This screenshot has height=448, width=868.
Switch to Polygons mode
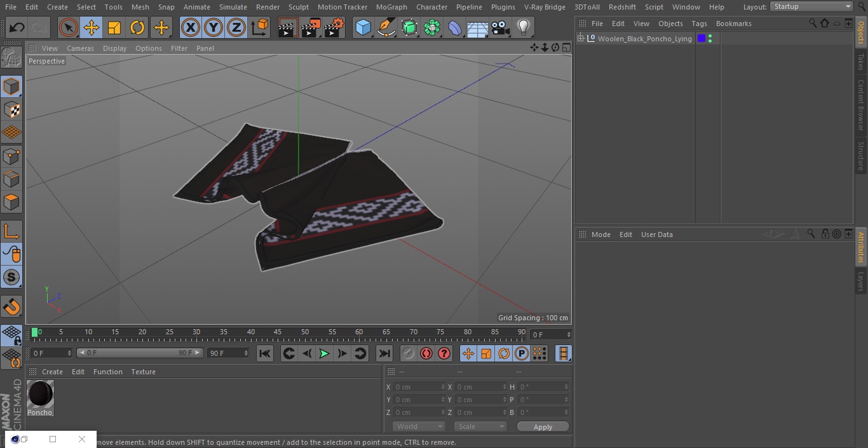pos(11,202)
